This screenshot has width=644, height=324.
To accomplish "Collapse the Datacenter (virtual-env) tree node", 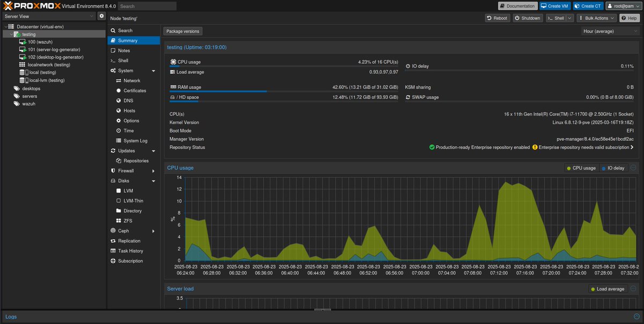I will coord(5,26).
